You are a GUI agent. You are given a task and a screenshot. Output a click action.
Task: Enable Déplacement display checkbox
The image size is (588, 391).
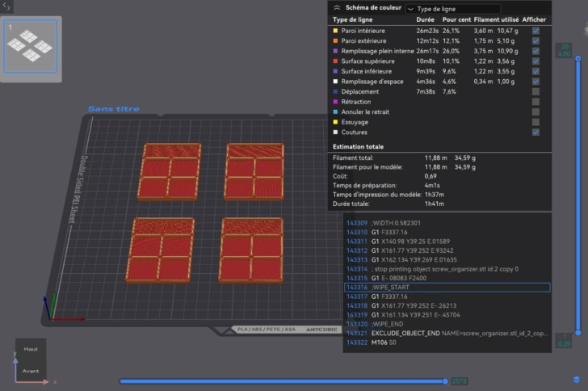[535, 91]
